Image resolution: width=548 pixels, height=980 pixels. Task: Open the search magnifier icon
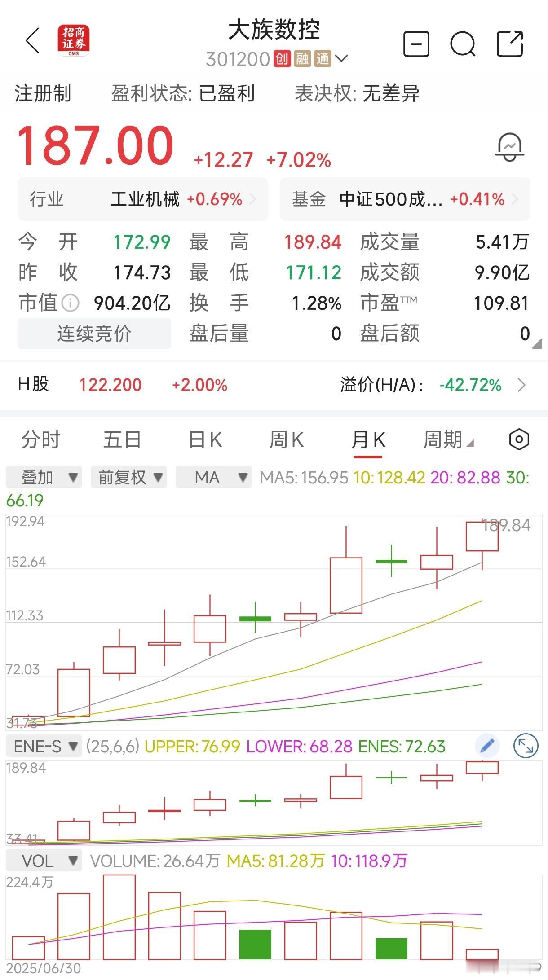coord(463,44)
